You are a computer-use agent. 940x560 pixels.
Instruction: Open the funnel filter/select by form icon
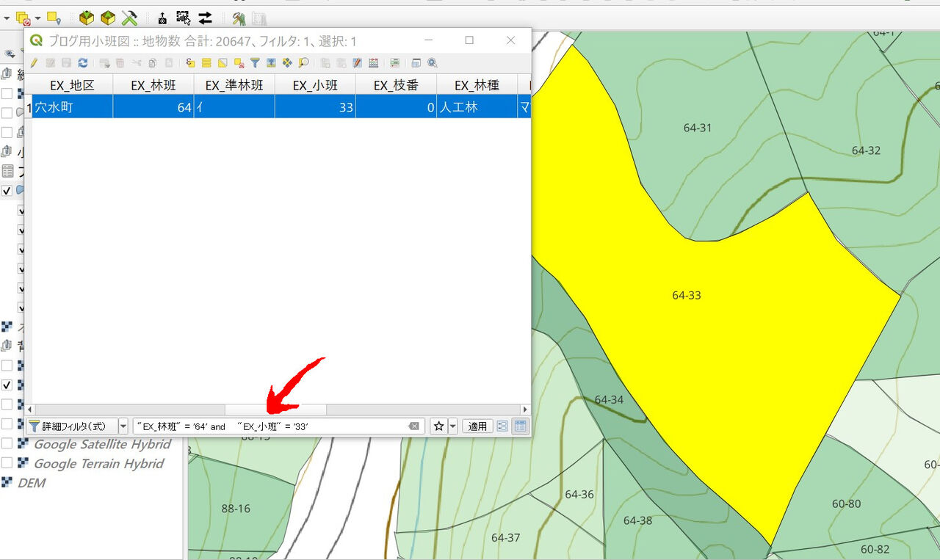tap(255, 63)
